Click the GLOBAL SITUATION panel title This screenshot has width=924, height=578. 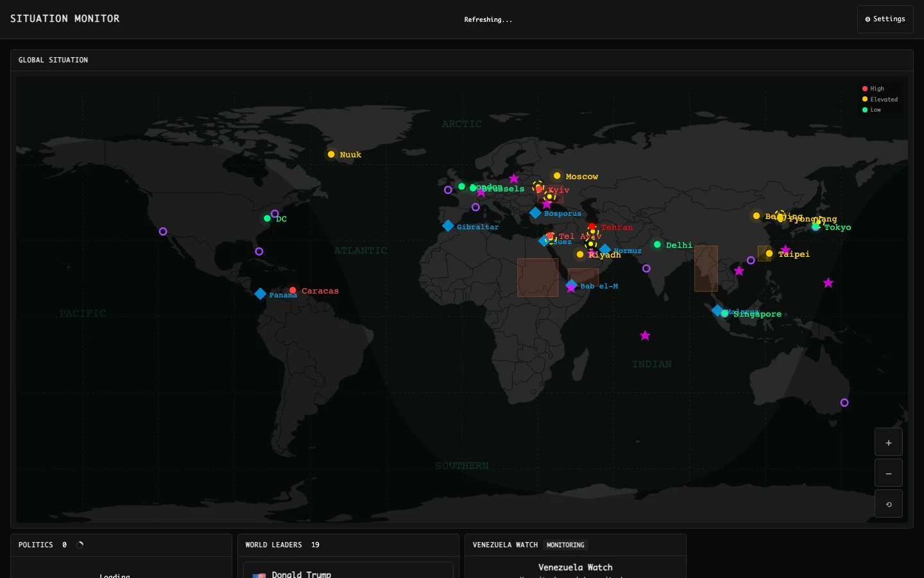pyautogui.click(x=53, y=60)
